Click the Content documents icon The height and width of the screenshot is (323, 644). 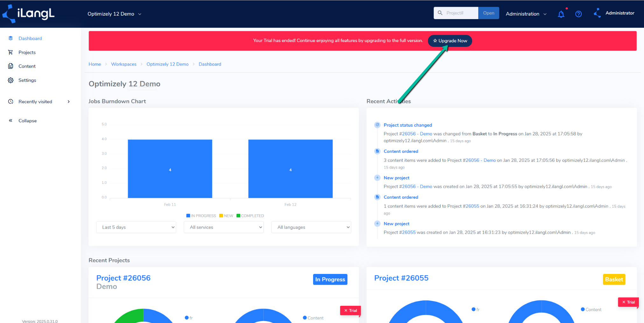click(10, 66)
